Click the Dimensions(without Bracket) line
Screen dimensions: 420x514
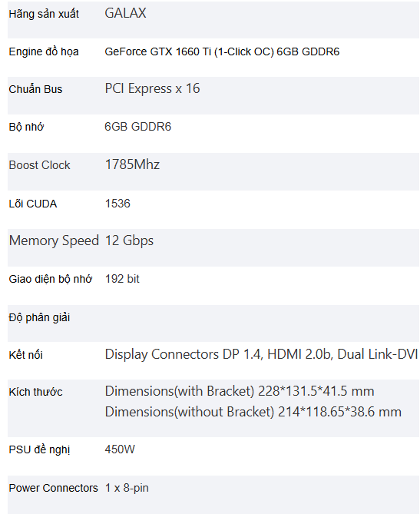point(253,412)
